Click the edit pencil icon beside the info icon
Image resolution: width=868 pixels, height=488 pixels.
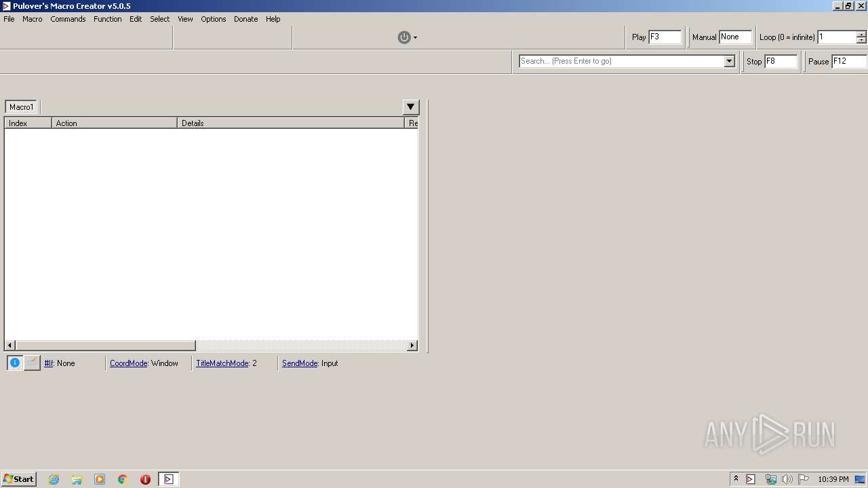tap(32, 363)
